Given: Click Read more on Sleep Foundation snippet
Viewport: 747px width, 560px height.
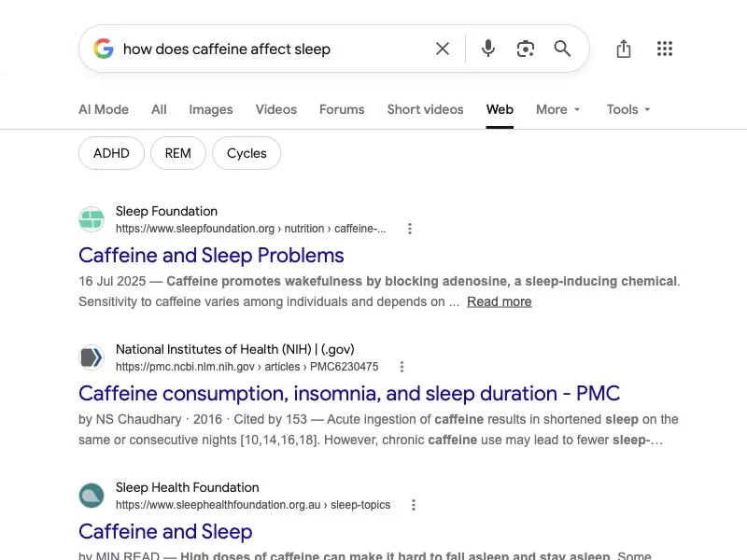Looking at the screenshot, I should (x=500, y=301).
